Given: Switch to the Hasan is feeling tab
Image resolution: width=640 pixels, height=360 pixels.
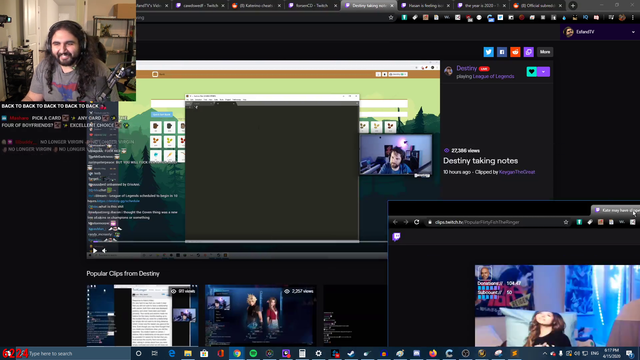Looking at the screenshot, I should (x=424, y=6).
